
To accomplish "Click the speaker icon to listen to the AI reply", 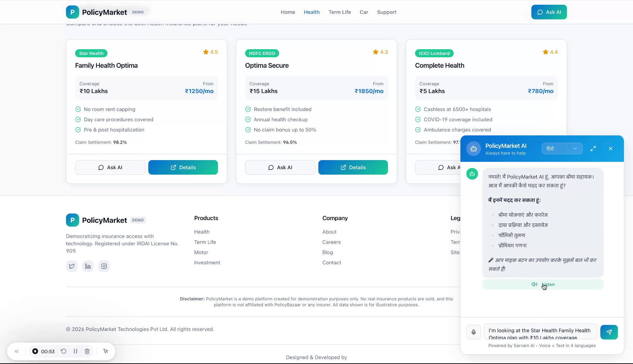I will coord(534,284).
